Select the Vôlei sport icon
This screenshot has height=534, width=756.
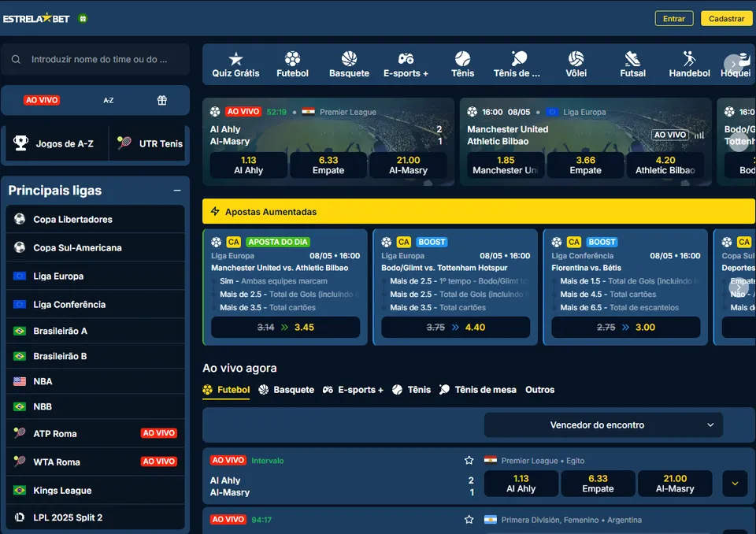click(576, 59)
